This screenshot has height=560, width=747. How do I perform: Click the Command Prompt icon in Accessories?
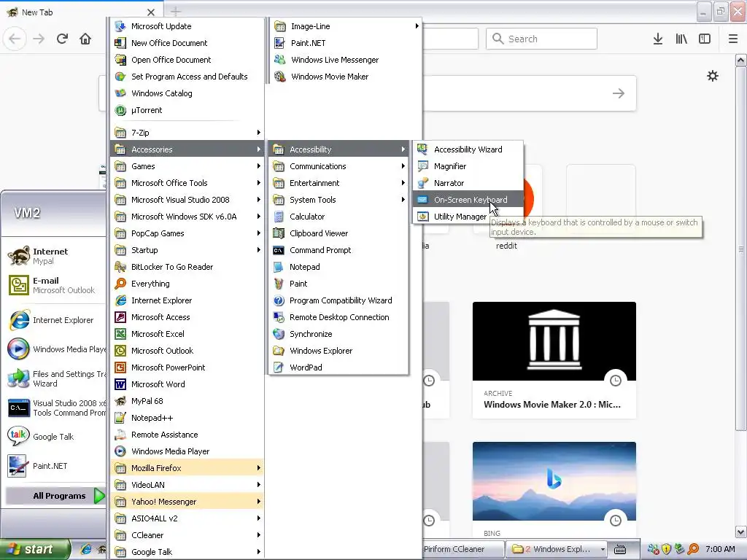tap(279, 250)
